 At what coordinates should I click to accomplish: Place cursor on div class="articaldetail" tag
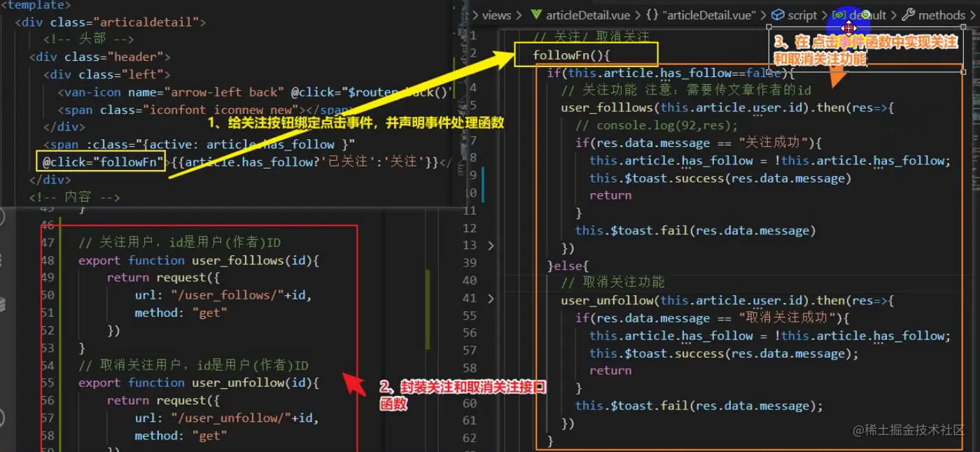[110, 22]
